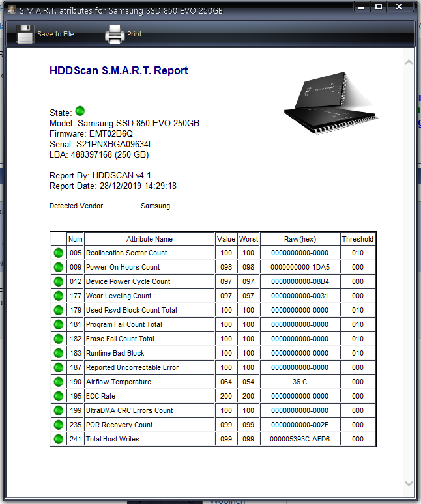Click green status dot for Device Power Cycle Count

pos(59,281)
